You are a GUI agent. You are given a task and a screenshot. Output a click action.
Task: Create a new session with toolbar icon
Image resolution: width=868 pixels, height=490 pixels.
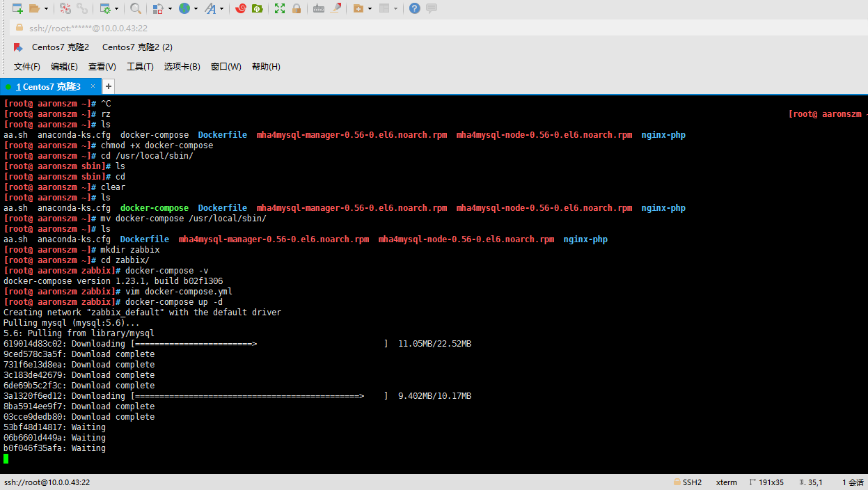point(17,8)
